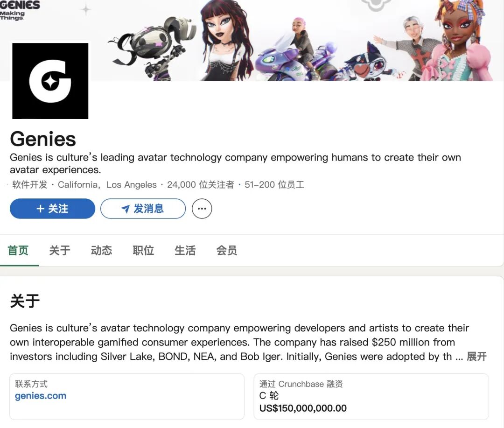Follow Genies with the 关注 button
Image resolution: width=504 pixels, height=428 pixels.
52,209
